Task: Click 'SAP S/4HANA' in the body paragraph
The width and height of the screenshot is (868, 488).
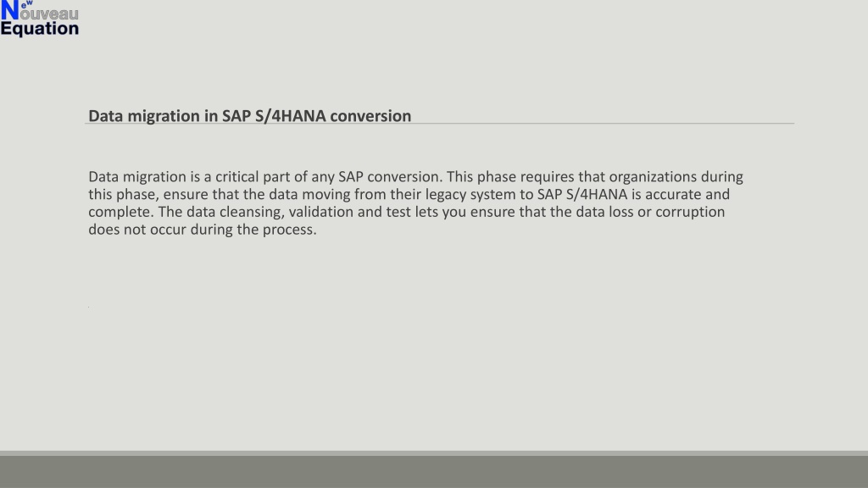Action: pos(582,195)
